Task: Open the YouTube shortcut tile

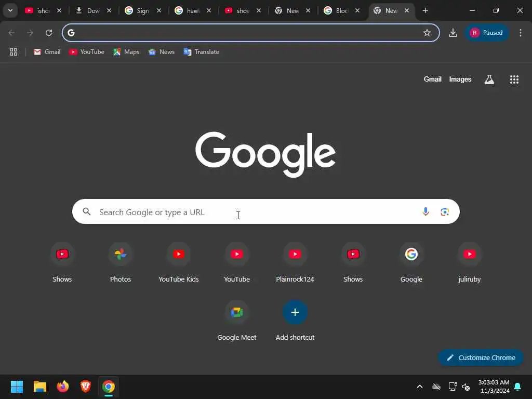Action: [x=237, y=263]
